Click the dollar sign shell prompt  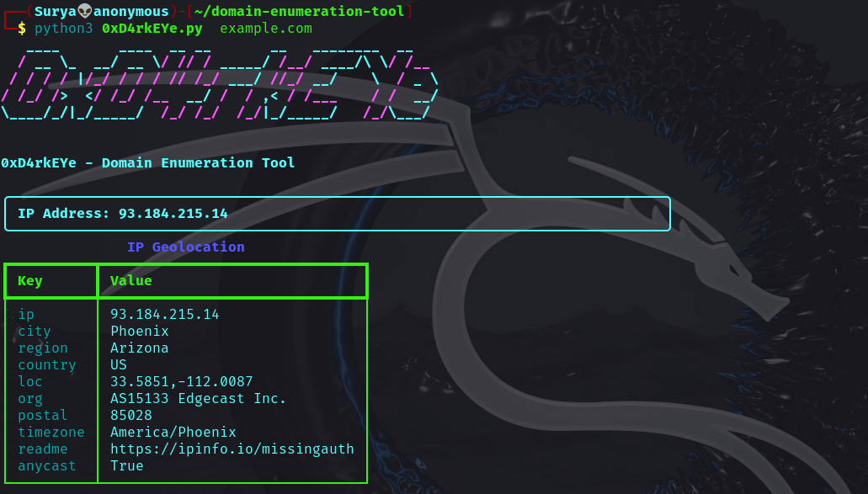[x=22, y=29]
